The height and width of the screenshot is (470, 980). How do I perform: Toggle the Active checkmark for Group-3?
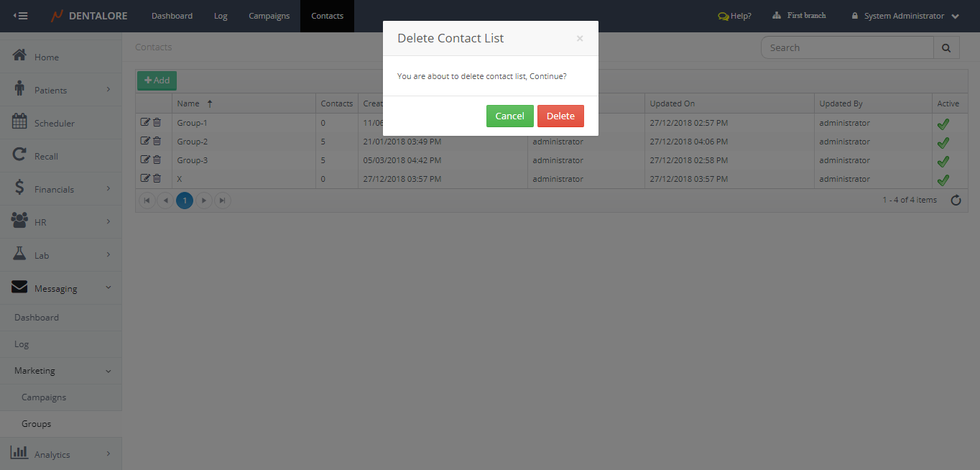tap(943, 161)
